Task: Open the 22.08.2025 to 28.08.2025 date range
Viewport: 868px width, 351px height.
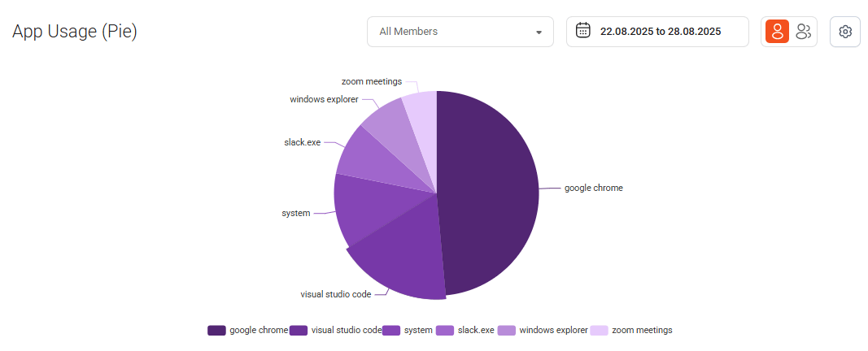Action: (x=657, y=32)
